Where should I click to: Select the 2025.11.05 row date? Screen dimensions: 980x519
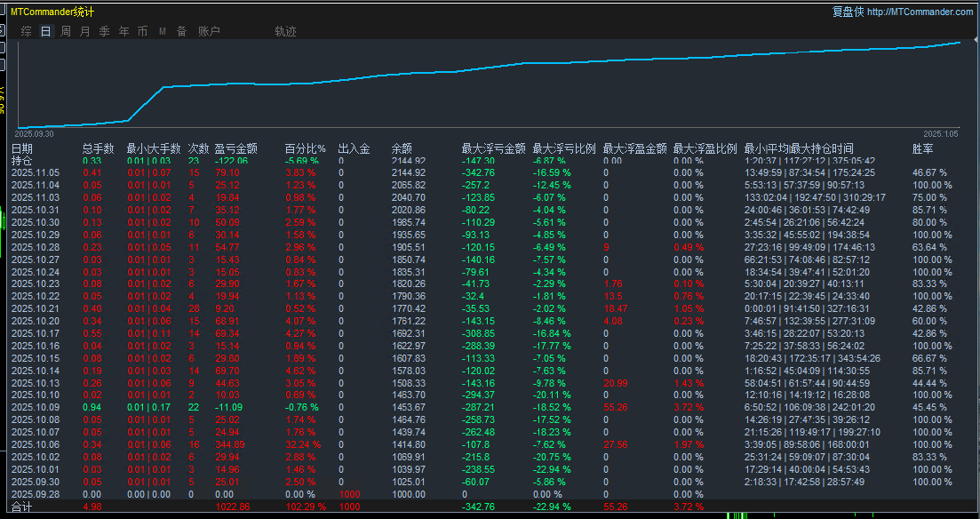[x=35, y=172]
